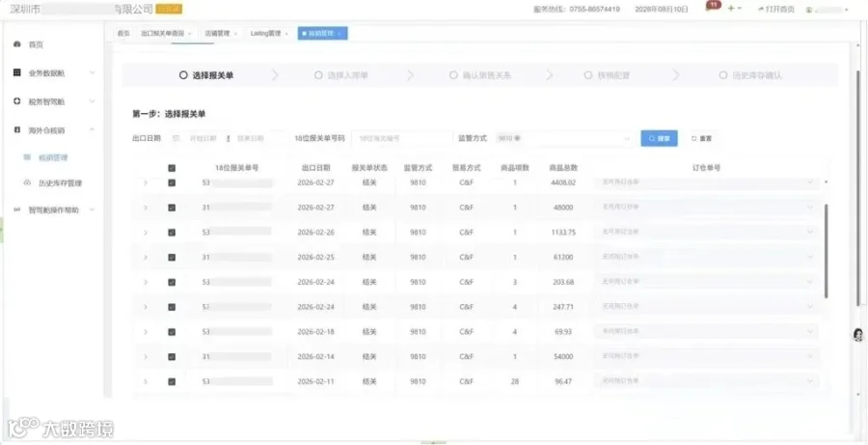Select 核销管理 in the sidebar
Screen dimensions: 868x445
click(x=53, y=158)
